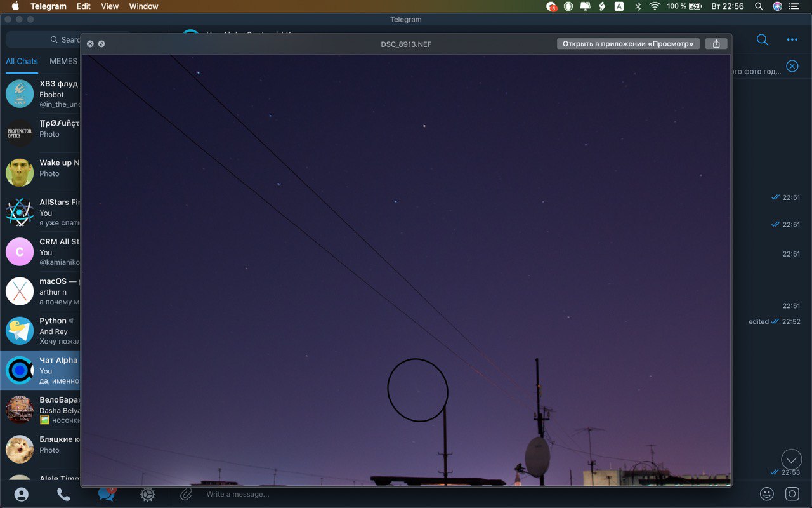Open the Wake up chat
This screenshot has width=812, height=508.
[x=41, y=173]
